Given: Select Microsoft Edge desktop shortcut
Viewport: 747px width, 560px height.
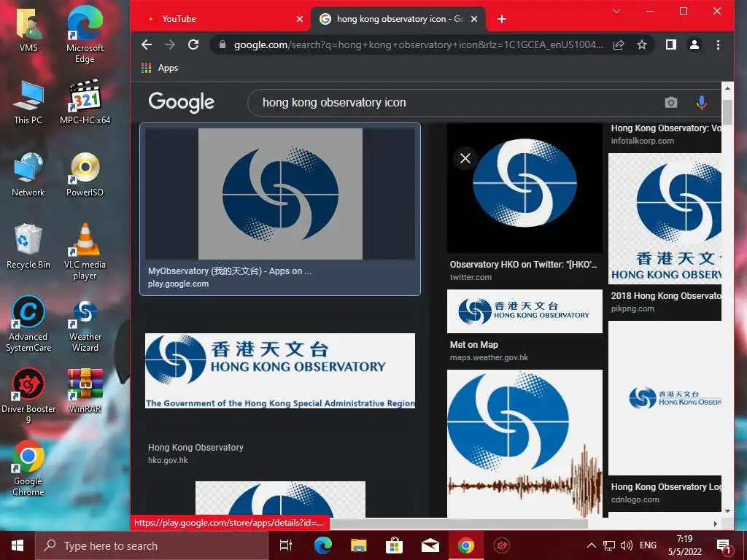Looking at the screenshot, I should click(x=85, y=35).
